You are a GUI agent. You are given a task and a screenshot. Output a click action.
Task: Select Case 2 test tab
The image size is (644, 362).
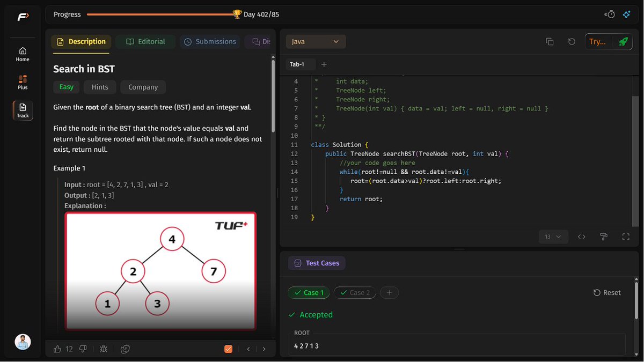[x=355, y=292]
